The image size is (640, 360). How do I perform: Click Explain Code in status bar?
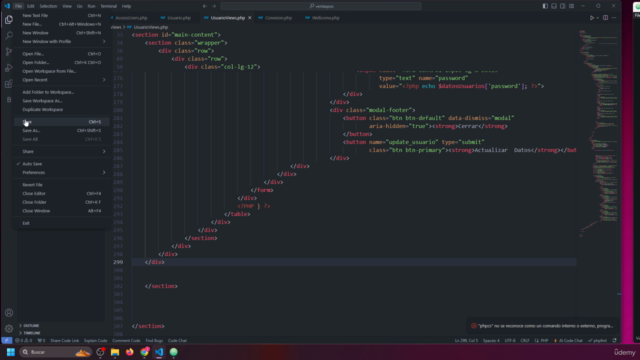96,340
